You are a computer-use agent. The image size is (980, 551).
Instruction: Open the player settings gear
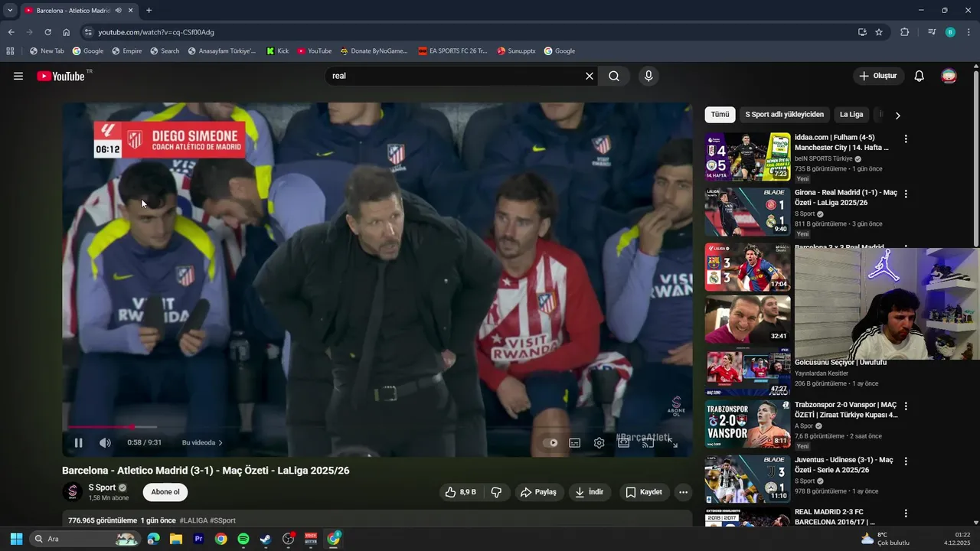click(x=599, y=442)
